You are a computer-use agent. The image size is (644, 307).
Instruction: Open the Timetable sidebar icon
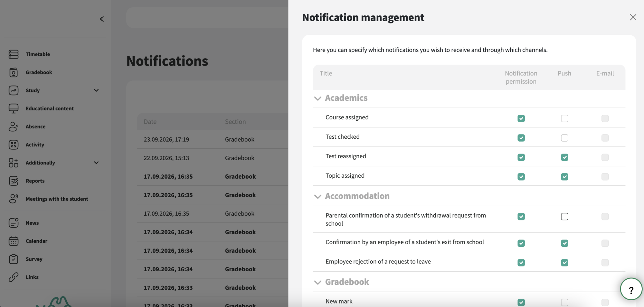(14, 54)
